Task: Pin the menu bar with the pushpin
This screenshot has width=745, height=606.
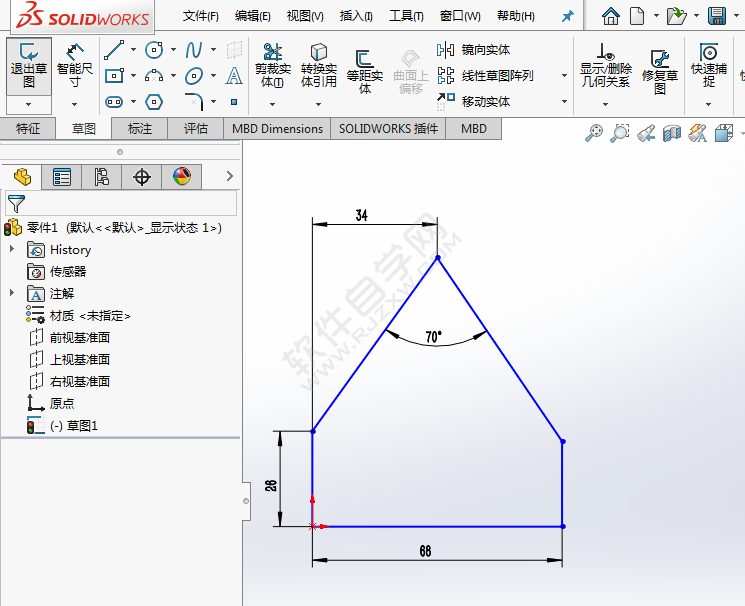Action: click(x=568, y=16)
